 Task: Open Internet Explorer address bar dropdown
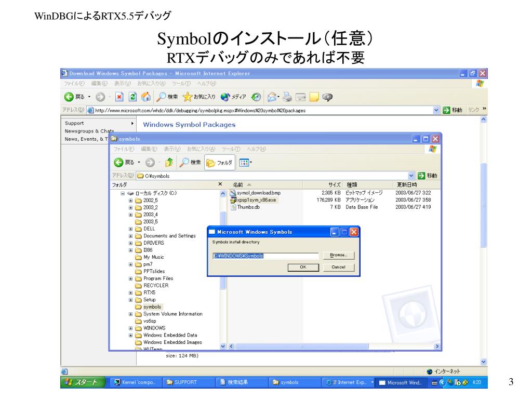pyautogui.click(x=436, y=110)
